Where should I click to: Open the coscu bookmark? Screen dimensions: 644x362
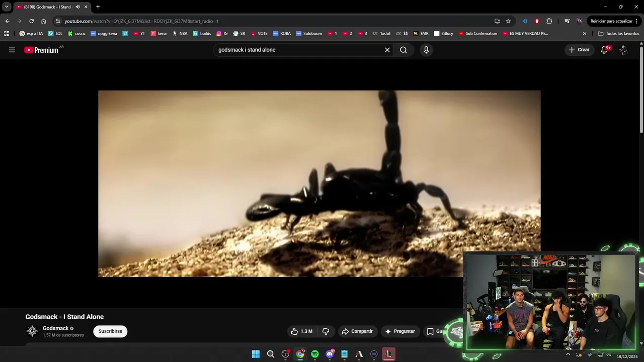click(x=76, y=34)
